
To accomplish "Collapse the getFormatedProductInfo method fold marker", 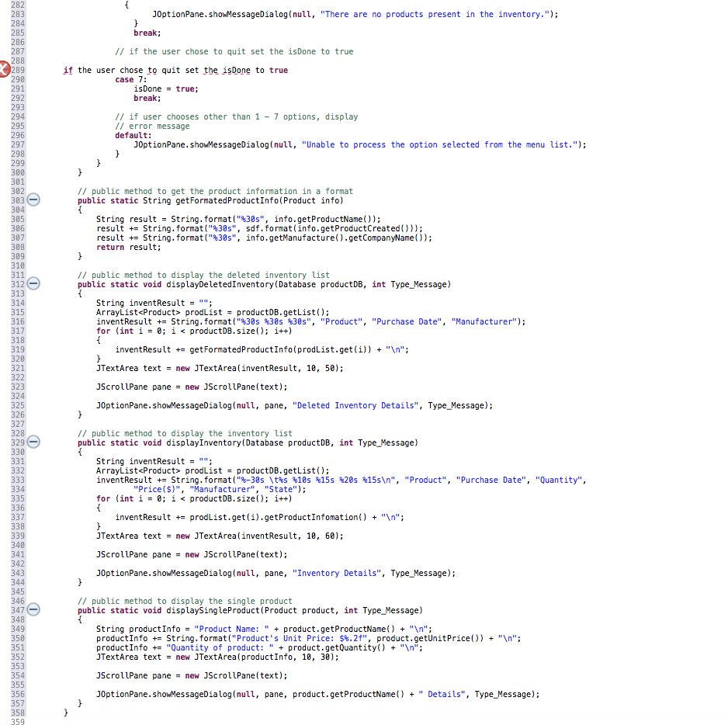I will click(x=33, y=199).
